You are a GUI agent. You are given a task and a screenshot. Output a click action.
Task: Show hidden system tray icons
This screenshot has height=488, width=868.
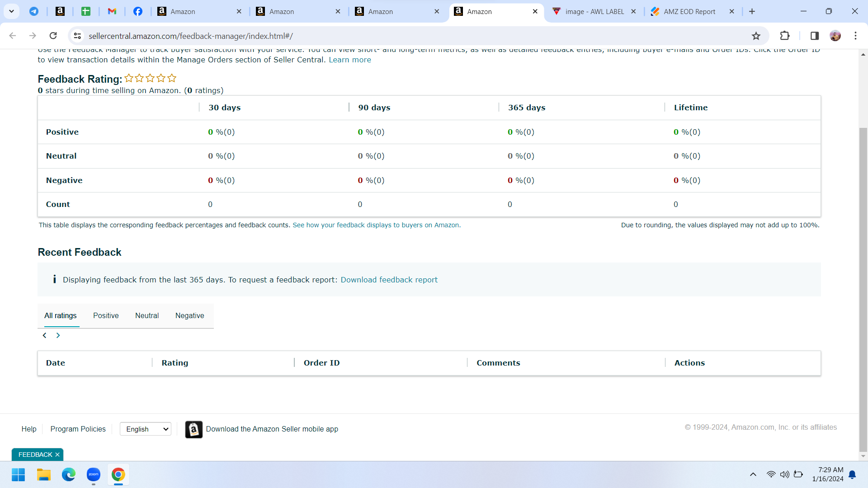click(753, 474)
